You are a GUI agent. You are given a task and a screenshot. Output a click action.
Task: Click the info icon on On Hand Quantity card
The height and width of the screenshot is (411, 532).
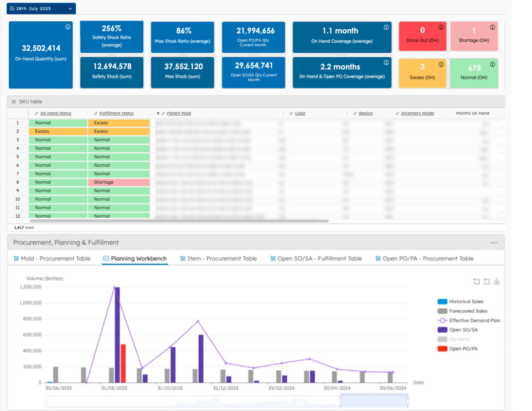click(67, 27)
